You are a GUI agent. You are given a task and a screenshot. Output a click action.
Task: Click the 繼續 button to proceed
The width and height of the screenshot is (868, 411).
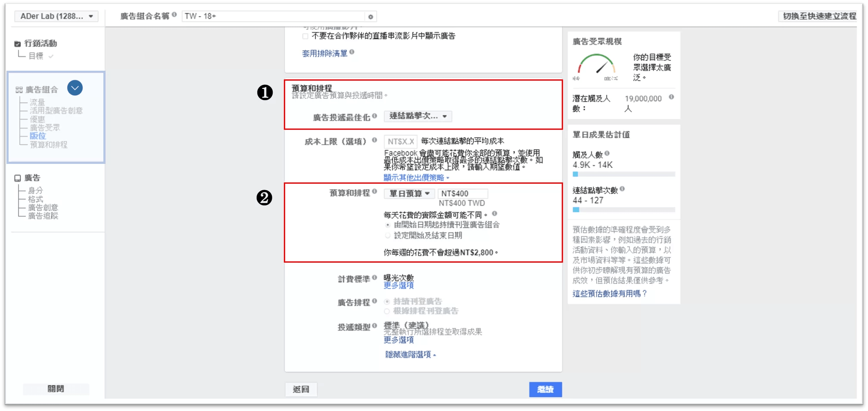click(x=545, y=389)
